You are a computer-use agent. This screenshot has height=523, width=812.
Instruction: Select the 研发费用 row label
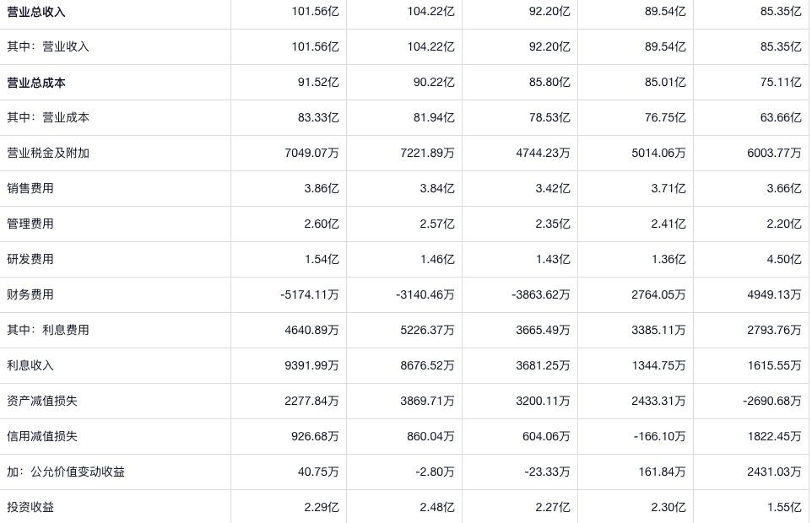click(x=30, y=259)
